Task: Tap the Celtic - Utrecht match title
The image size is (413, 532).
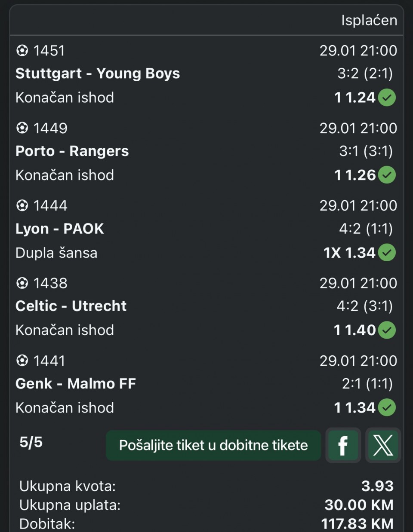Action: point(71,306)
